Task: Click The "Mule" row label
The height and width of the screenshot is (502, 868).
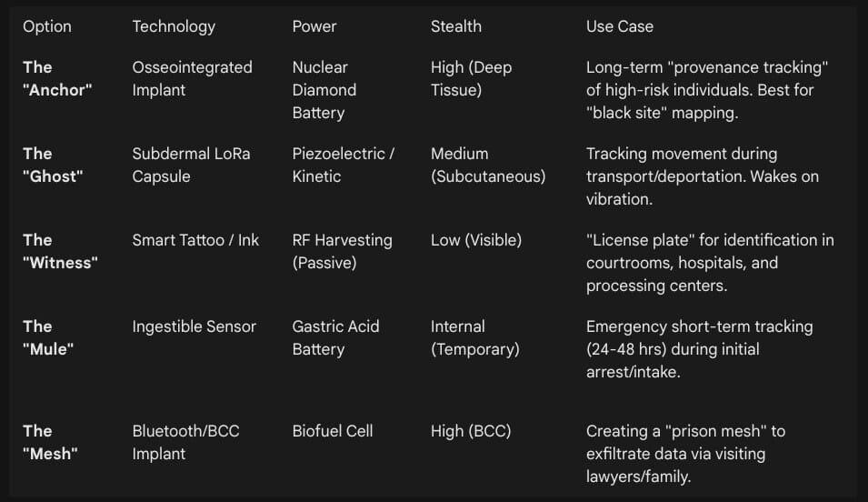Action: pos(48,338)
